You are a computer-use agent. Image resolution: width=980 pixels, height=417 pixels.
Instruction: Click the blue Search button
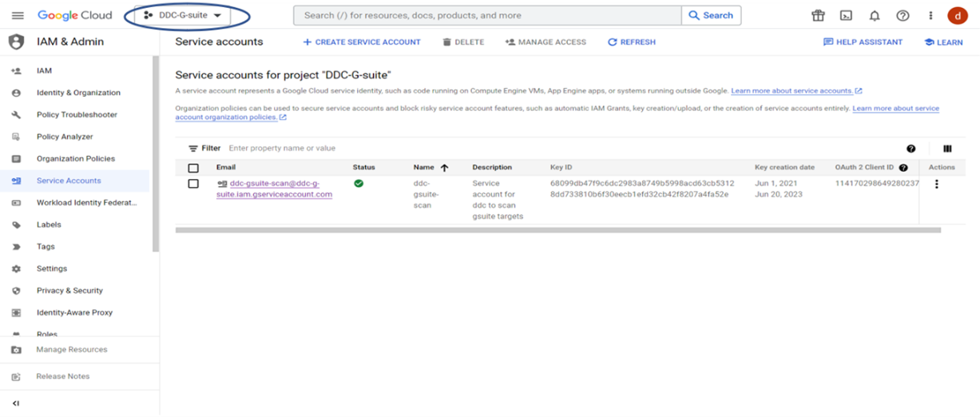(x=711, y=15)
